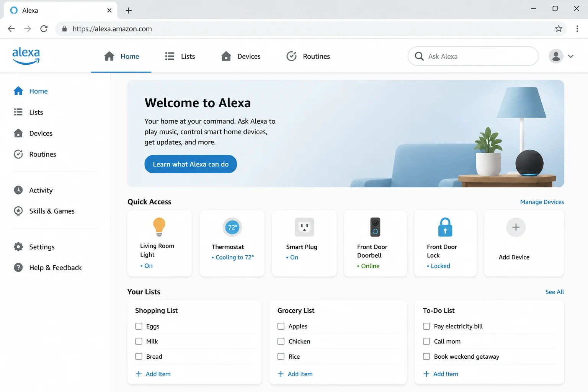Check off Apples in Grocery List

click(x=281, y=326)
